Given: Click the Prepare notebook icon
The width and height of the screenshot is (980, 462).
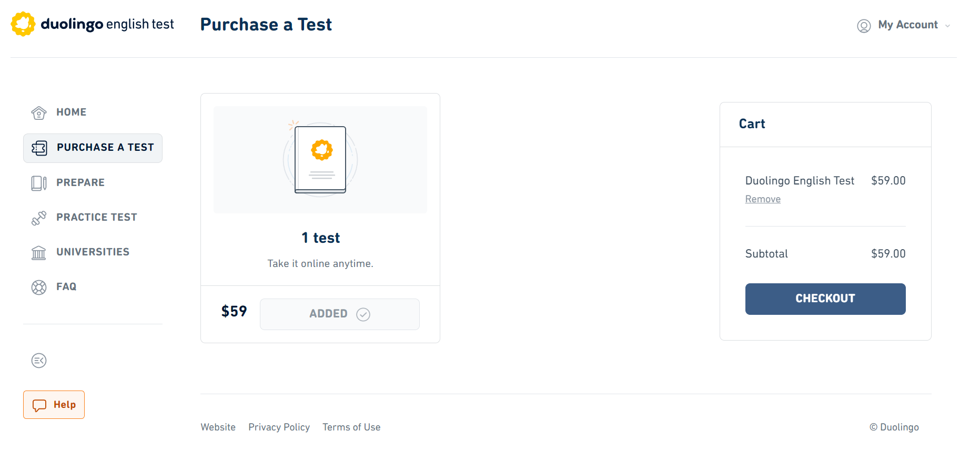Looking at the screenshot, I should coord(39,183).
